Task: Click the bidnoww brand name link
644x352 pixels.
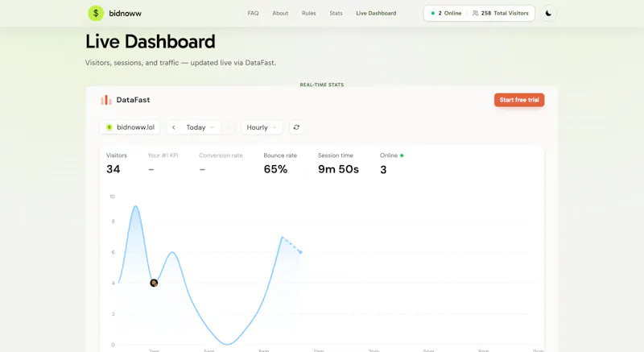Action: click(x=125, y=14)
